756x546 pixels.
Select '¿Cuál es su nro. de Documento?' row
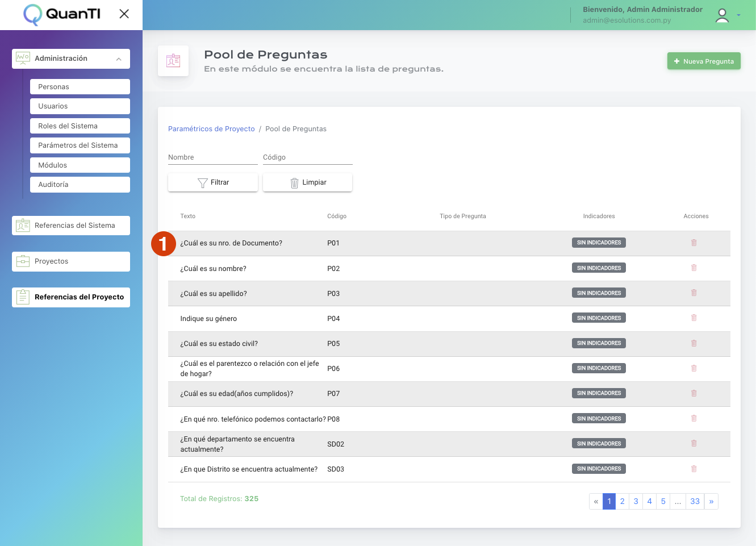tap(449, 243)
